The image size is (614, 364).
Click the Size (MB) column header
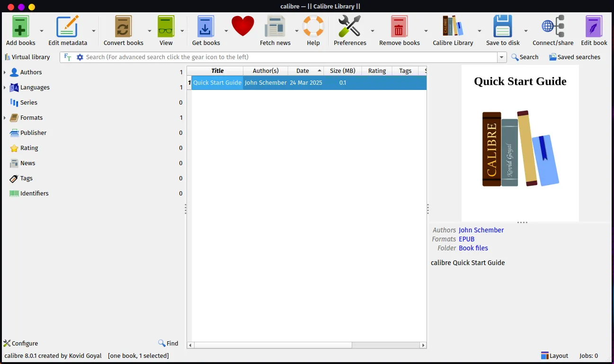342,71
